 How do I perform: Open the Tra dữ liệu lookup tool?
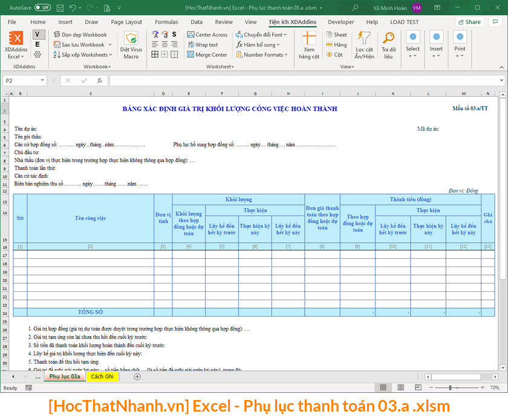tap(388, 44)
